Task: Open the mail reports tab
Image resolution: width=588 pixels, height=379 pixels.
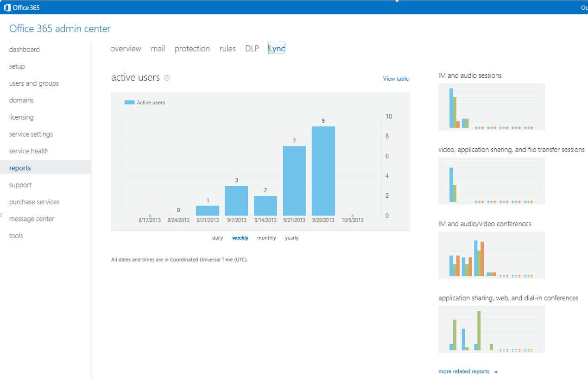Action: pyautogui.click(x=158, y=49)
